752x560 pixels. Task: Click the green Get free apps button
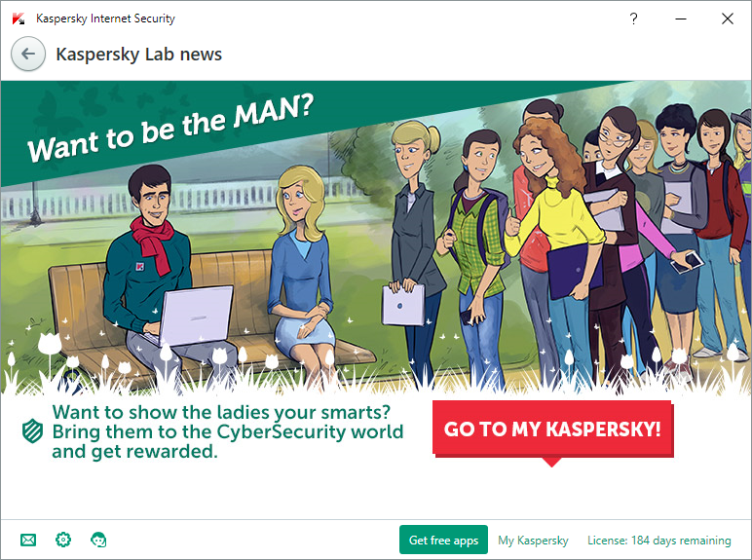pos(443,540)
